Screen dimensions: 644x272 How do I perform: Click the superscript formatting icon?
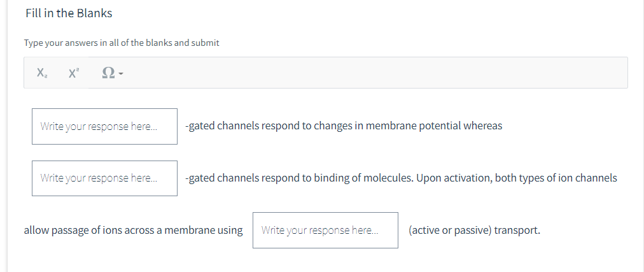(x=73, y=73)
